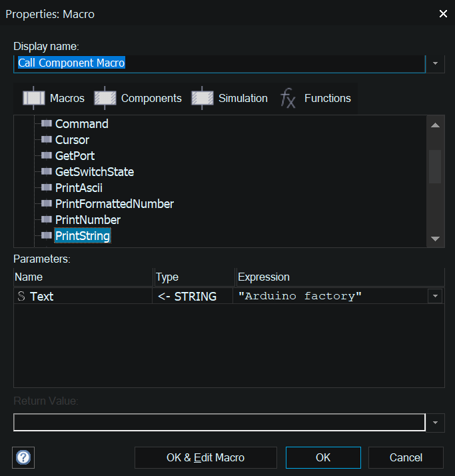The height and width of the screenshot is (476, 455).
Task: Click the PrintNumber macro icon
Action: 46,220
